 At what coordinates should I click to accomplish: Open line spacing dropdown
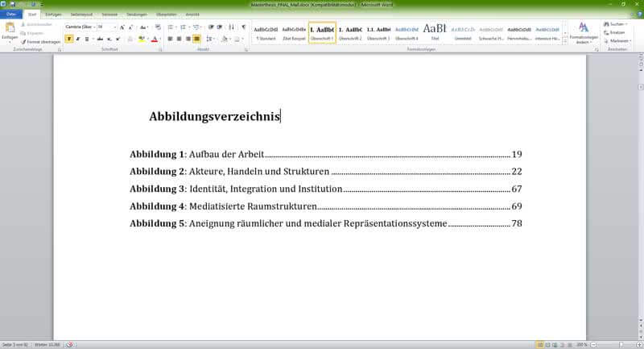pos(209,39)
